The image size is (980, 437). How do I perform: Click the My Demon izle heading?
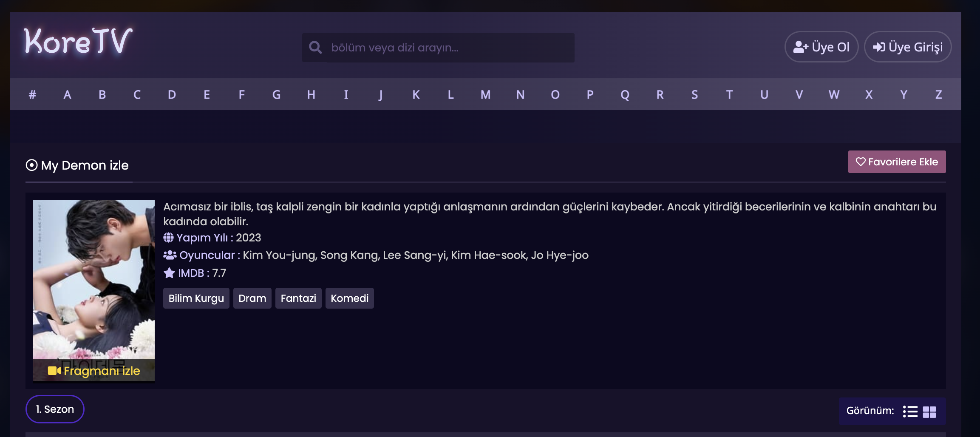[85, 165]
